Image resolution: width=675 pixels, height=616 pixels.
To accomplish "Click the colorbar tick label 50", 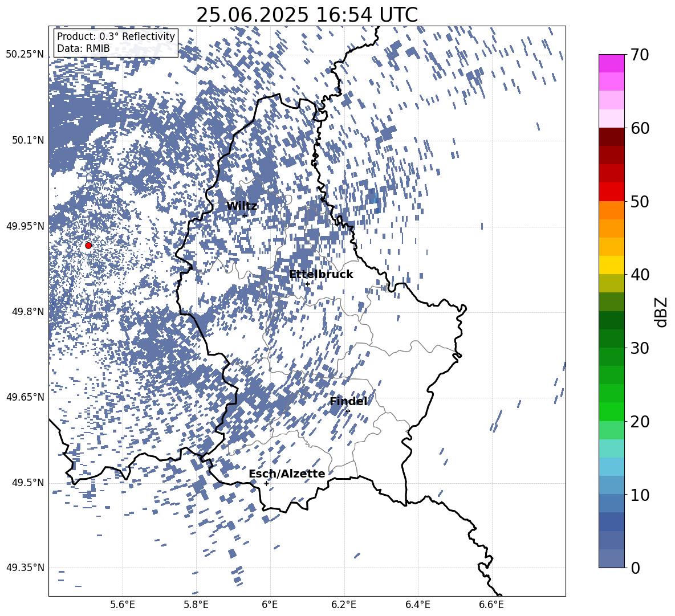I will [640, 202].
